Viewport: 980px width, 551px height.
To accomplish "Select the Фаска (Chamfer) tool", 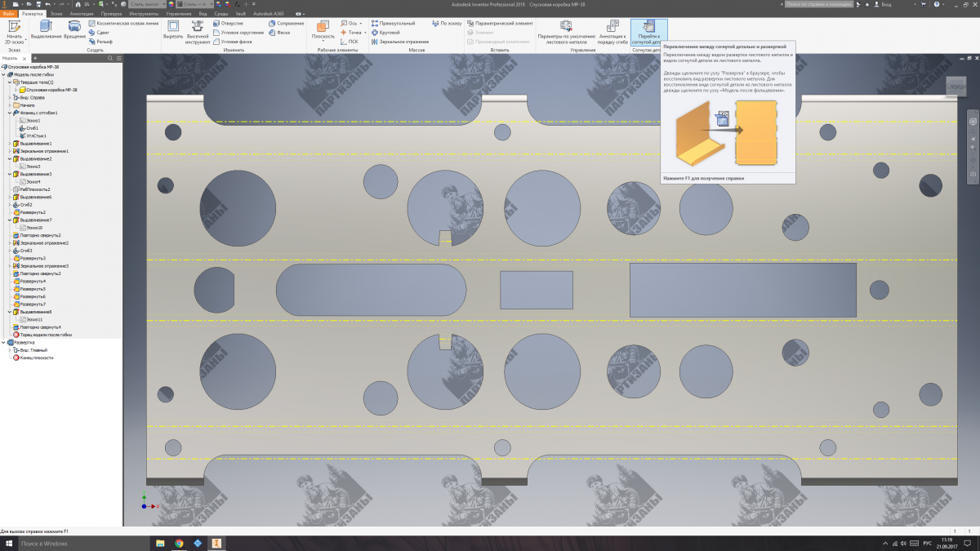I will (x=279, y=33).
